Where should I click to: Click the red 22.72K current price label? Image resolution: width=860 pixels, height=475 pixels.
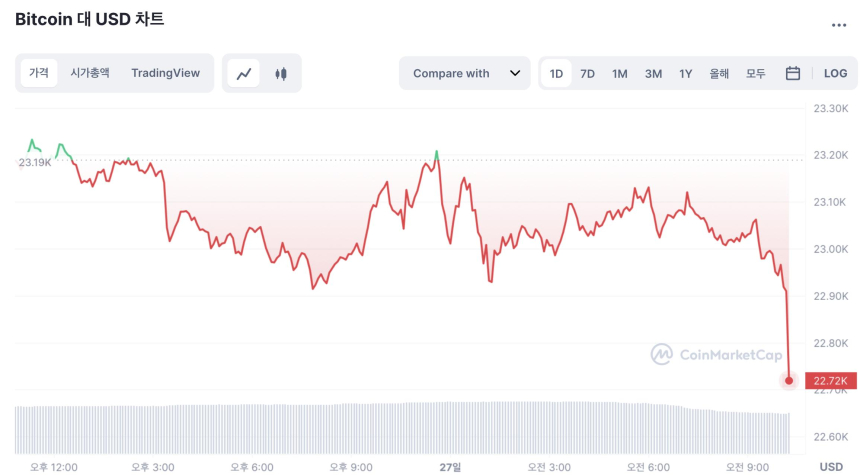831,380
